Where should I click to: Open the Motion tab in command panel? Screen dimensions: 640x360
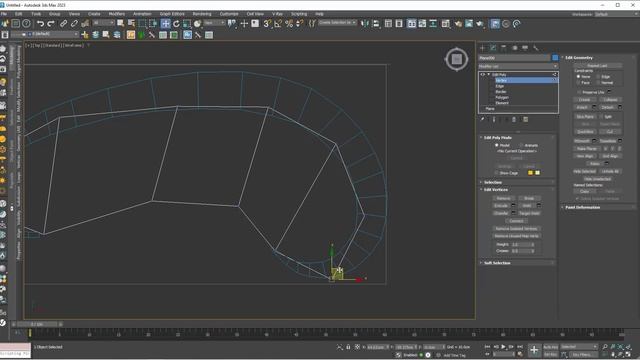pyautogui.click(x=515, y=48)
